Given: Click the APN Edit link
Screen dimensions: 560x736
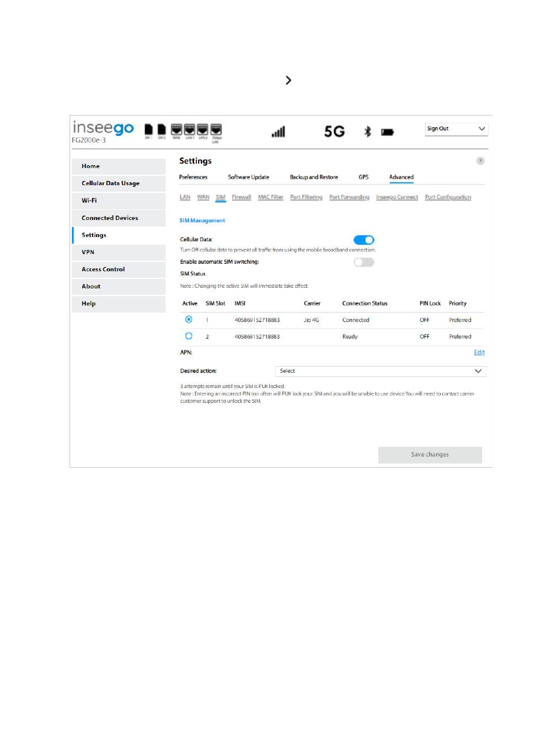Looking at the screenshot, I should (x=479, y=353).
